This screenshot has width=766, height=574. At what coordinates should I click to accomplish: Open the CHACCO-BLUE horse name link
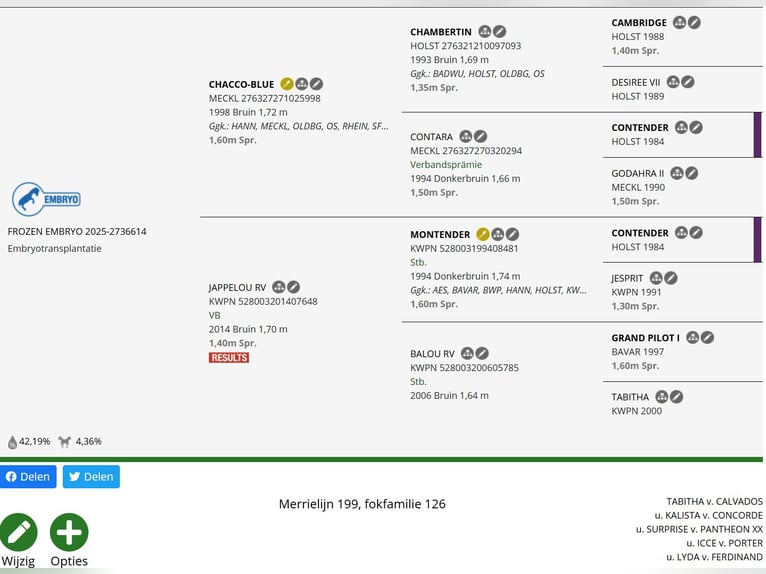[241, 84]
